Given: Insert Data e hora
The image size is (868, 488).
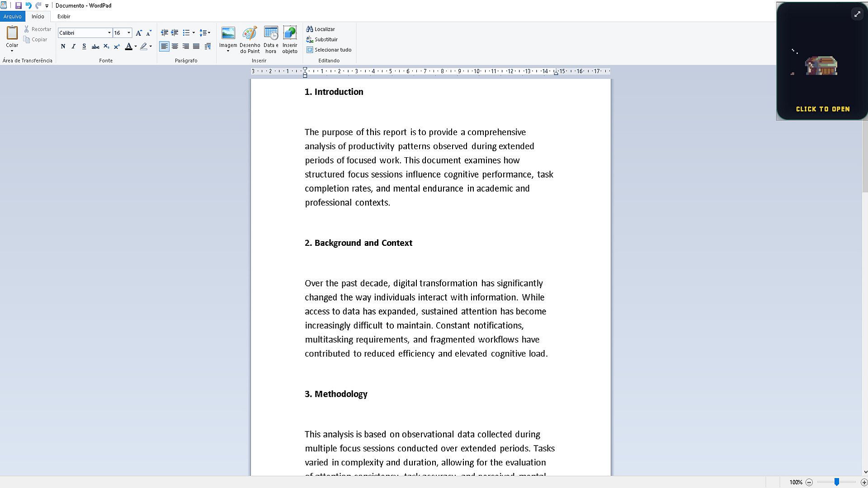Looking at the screenshot, I should [271, 33].
